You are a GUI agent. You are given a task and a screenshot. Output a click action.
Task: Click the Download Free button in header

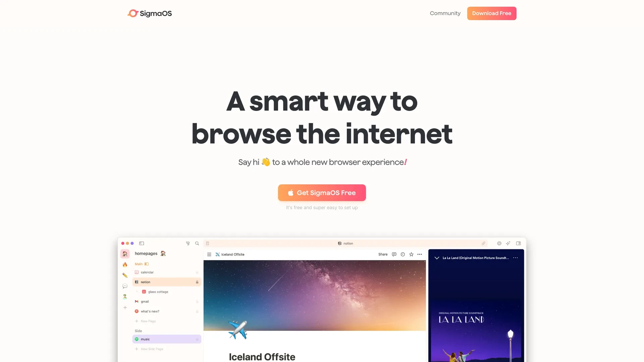pos(491,13)
